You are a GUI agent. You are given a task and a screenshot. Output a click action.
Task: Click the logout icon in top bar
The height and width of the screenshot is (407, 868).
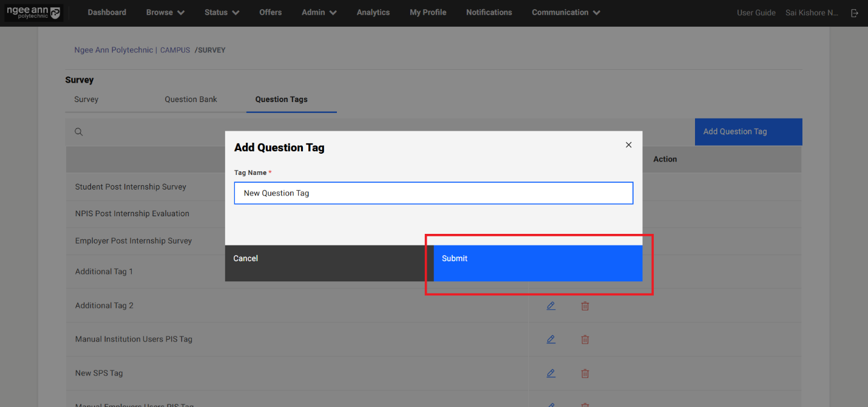click(855, 13)
